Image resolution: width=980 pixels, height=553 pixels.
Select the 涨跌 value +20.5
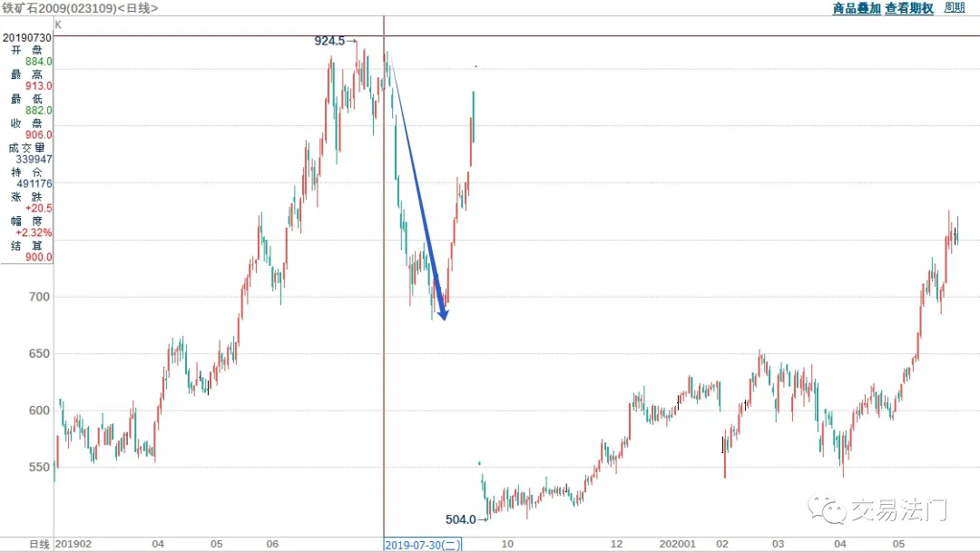click(x=39, y=208)
